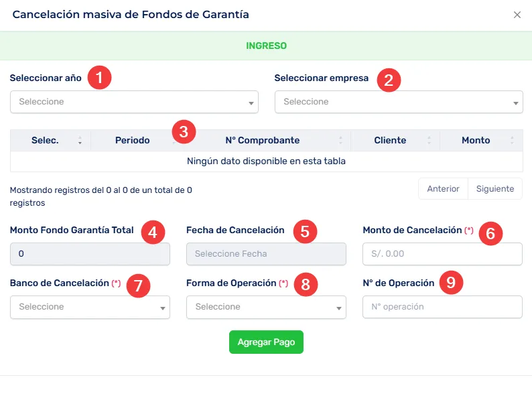
Task: Sort table by N° Comprobante column
Action: tap(263, 141)
